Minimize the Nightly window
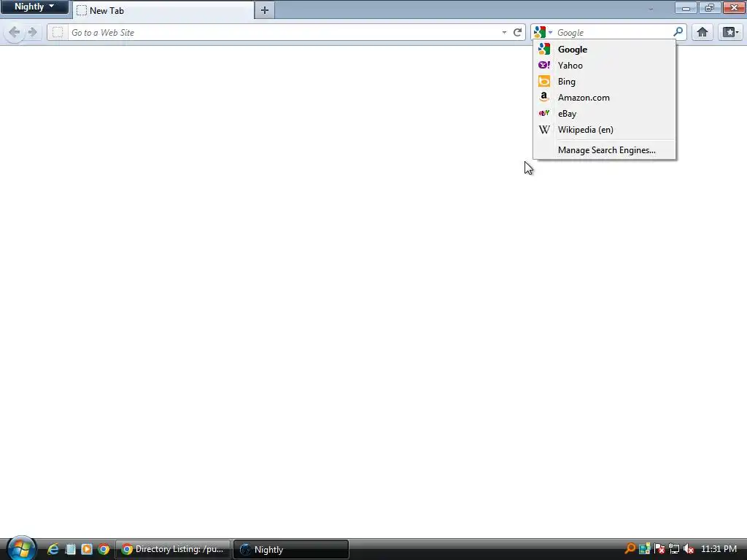 click(686, 7)
